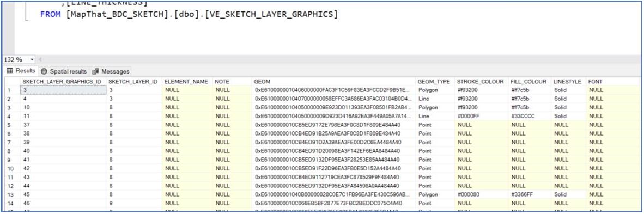This screenshot has height=214, width=644.
Task: Click graphics ID cell with value 10
Action: tap(63, 107)
